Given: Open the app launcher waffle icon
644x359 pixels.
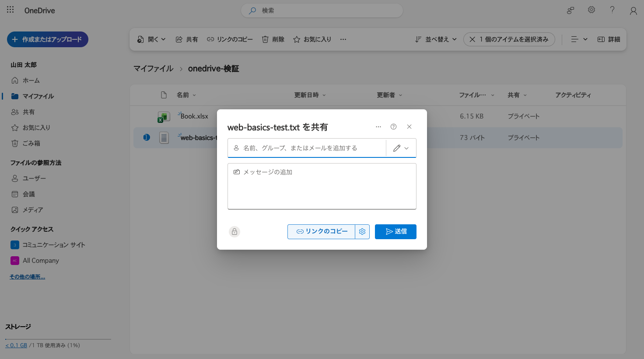Looking at the screenshot, I should click(10, 10).
